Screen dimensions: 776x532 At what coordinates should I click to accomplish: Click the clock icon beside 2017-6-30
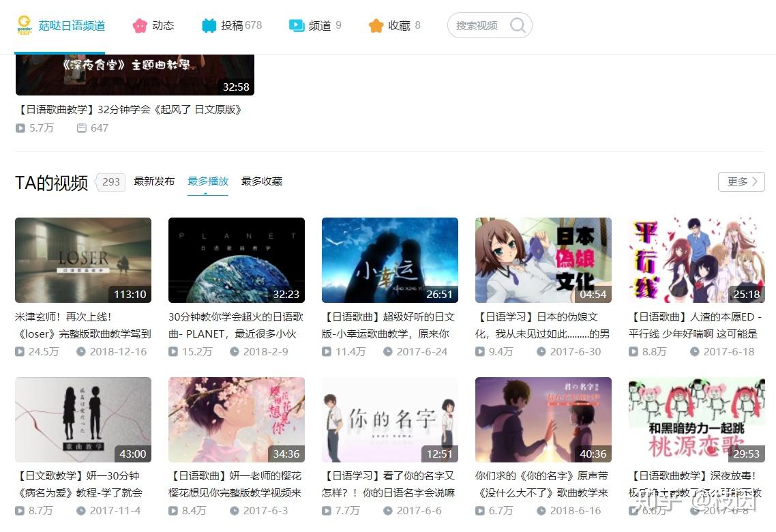pos(541,352)
